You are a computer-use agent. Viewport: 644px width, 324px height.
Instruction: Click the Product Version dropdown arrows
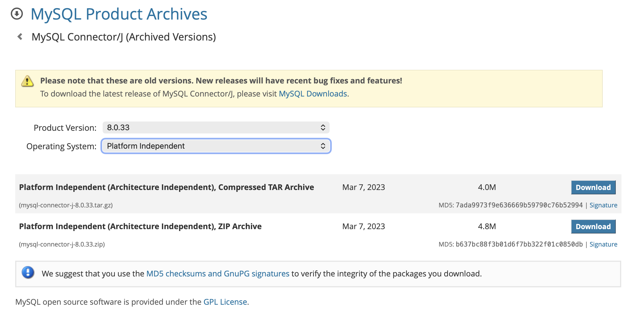[323, 127]
